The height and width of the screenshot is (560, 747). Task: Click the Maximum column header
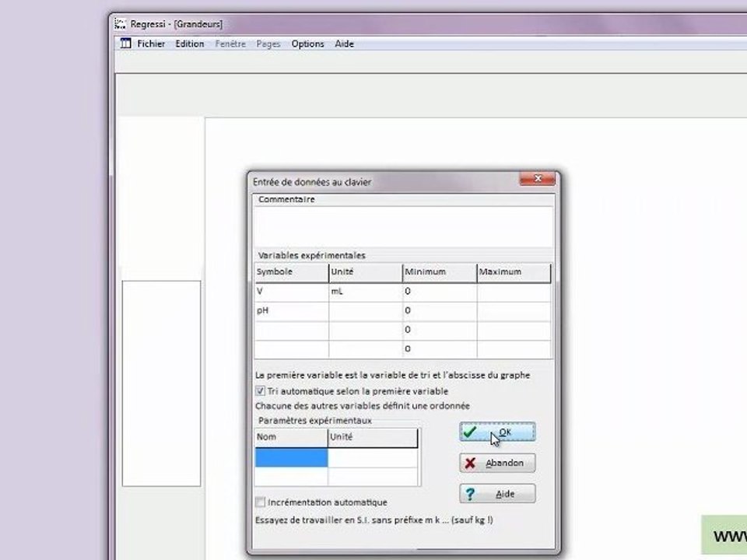pyautogui.click(x=514, y=272)
